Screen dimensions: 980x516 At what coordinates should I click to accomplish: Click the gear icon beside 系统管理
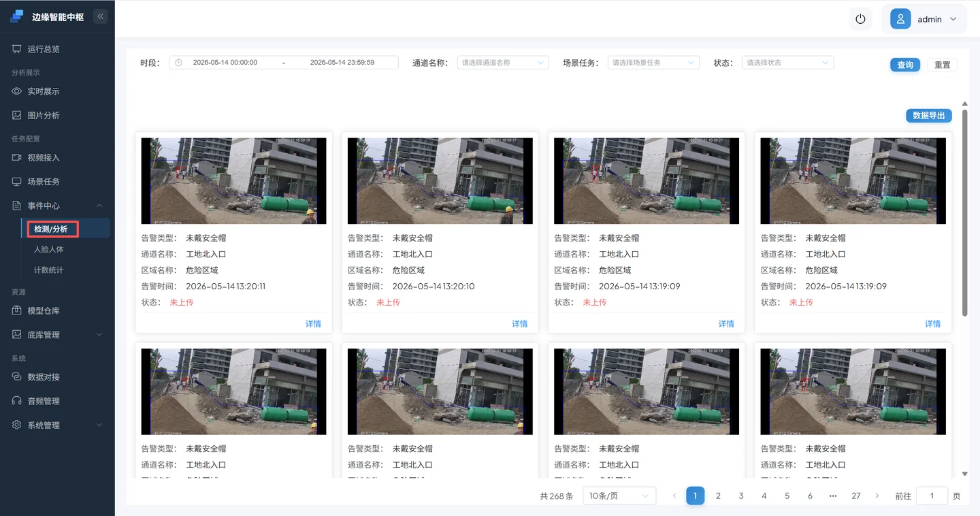(17, 425)
